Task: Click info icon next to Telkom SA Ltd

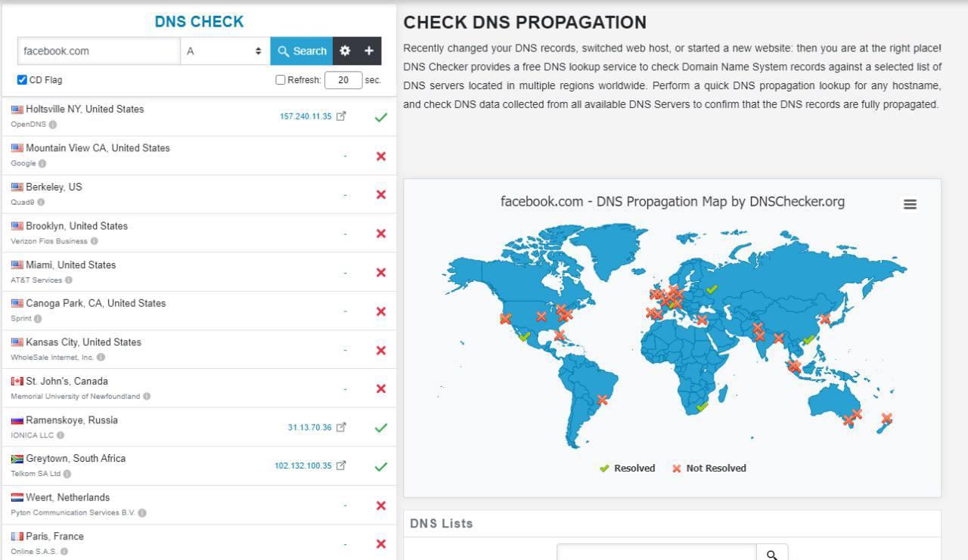Action: [x=67, y=474]
